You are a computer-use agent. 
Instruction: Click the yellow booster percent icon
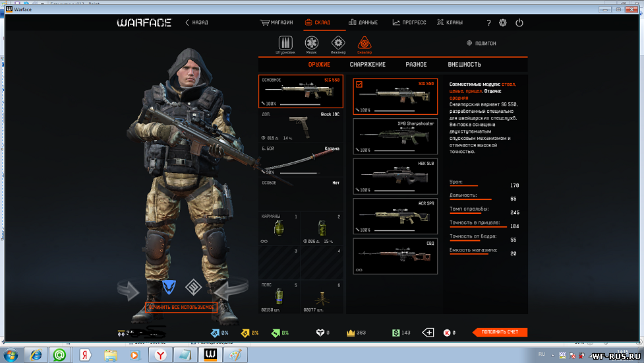tap(245, 333)
